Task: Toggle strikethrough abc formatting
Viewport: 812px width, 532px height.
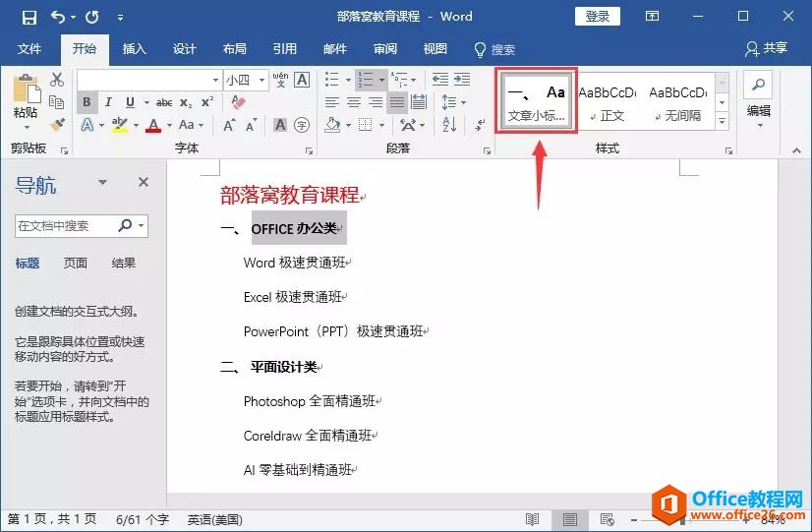Action: tap(164, 102)
